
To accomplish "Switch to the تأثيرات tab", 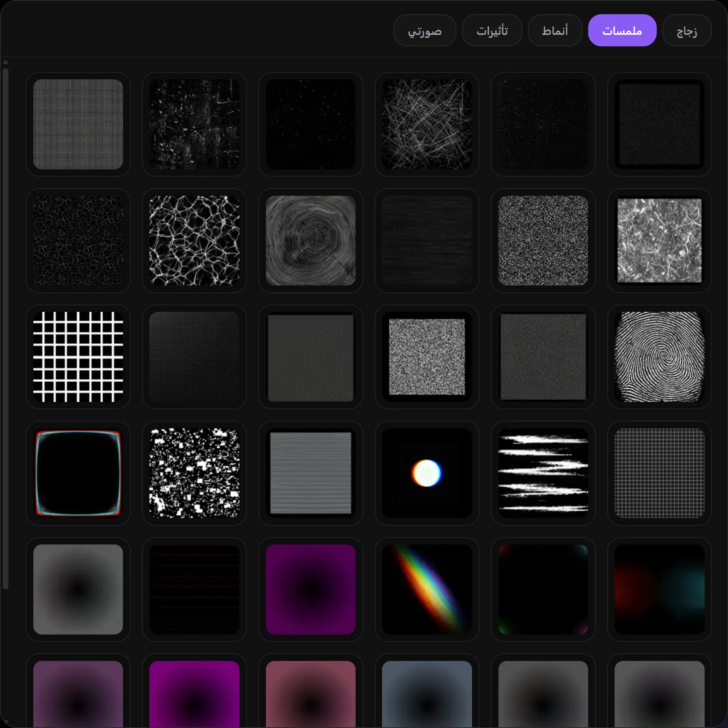I will coord(492,30).
